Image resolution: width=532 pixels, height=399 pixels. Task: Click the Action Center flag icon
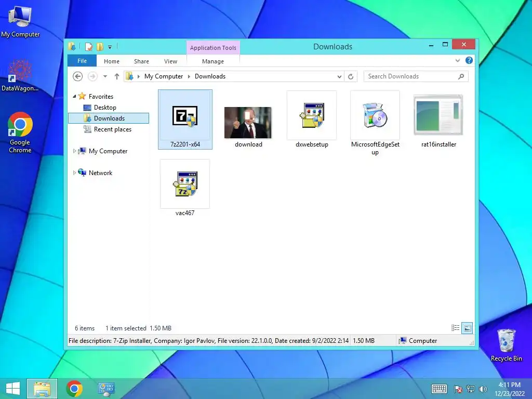tap(458, 389)
